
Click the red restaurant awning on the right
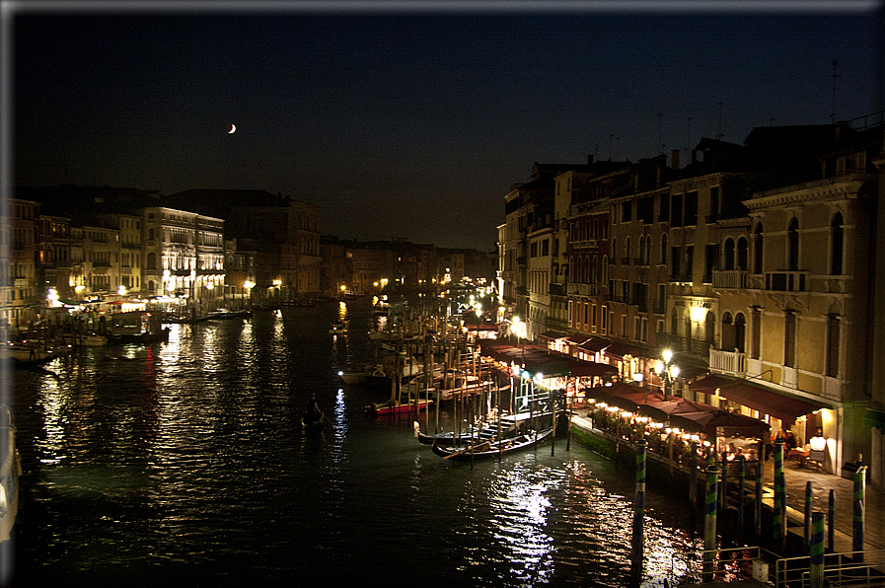(x=770, y=401)
